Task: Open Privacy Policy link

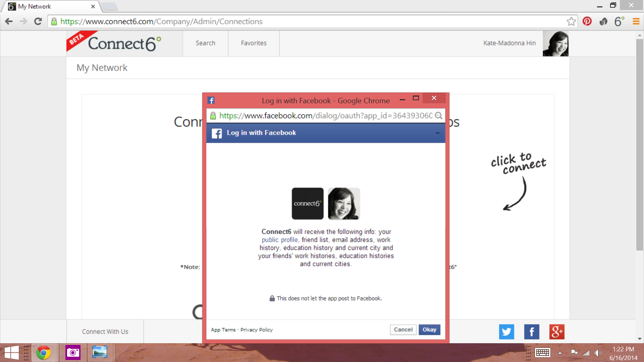Action: [257, 330]
